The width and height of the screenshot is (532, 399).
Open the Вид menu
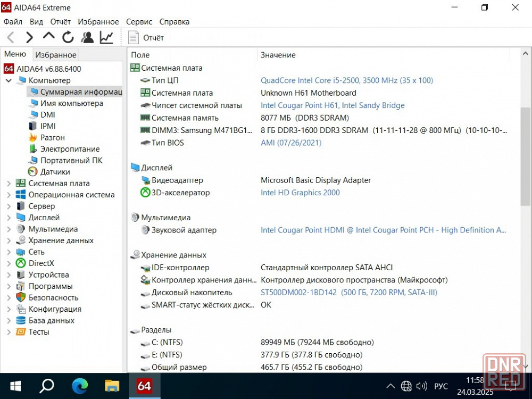click(x=36, y=22)
